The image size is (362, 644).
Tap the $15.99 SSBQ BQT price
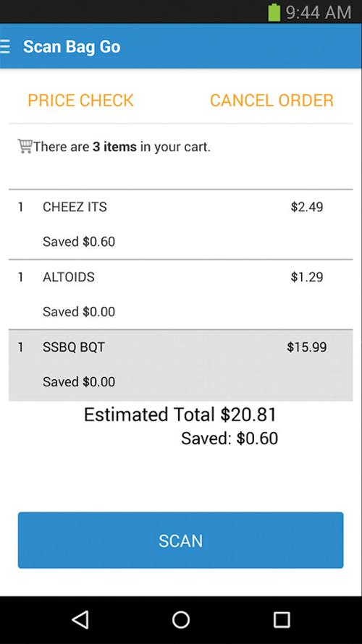pyautogui.click(x=306, y=347)
